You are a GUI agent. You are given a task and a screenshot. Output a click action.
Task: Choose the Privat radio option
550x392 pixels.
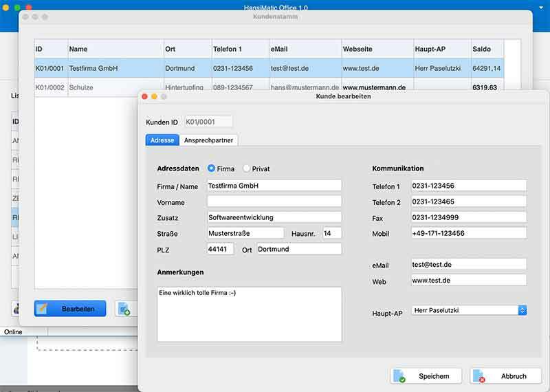click(x=247, y=168)
